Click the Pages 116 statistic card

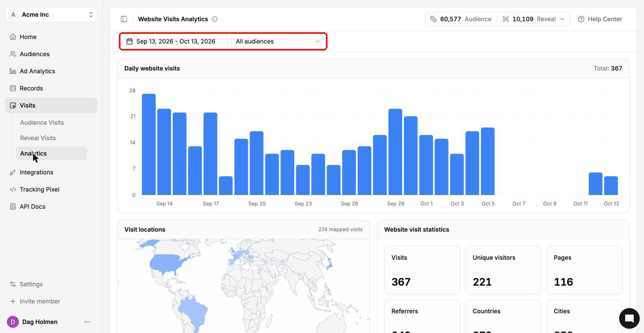point(584,270)
